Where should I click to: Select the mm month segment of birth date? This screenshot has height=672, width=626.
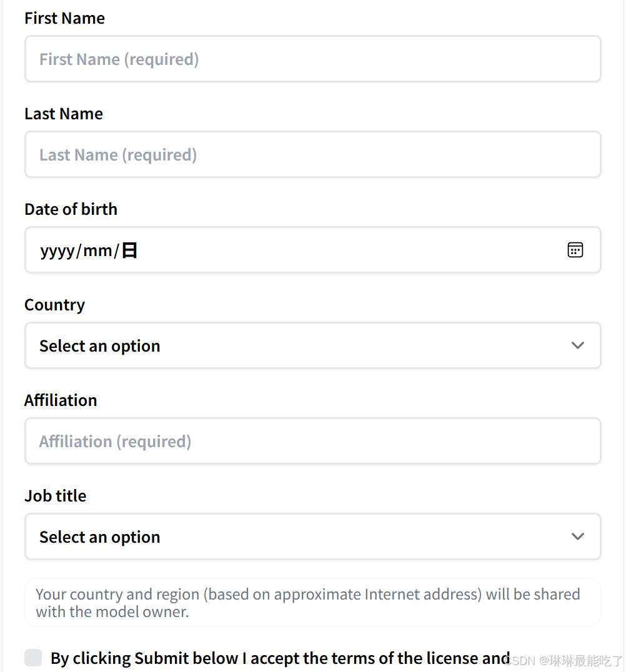coord(97,251)
